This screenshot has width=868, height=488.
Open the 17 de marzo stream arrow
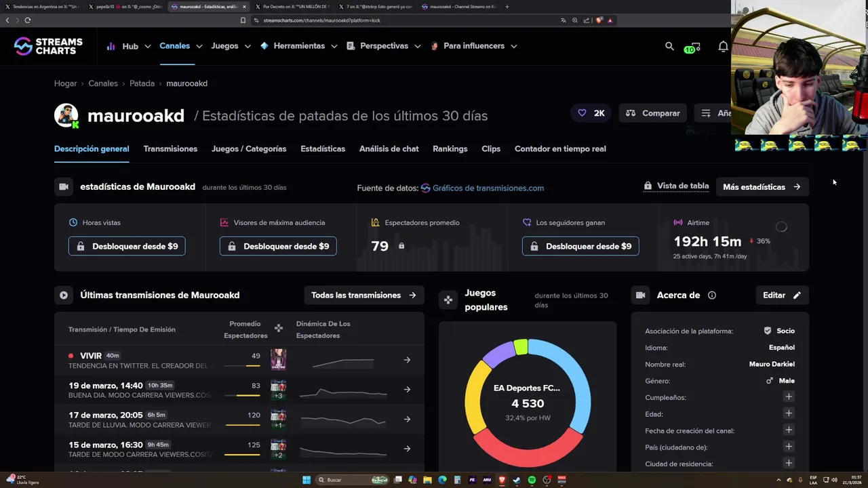pos(407,419)
